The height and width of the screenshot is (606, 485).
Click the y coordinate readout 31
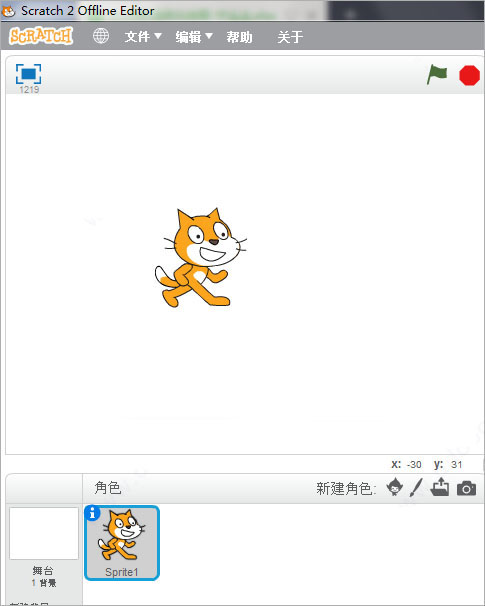456,465
